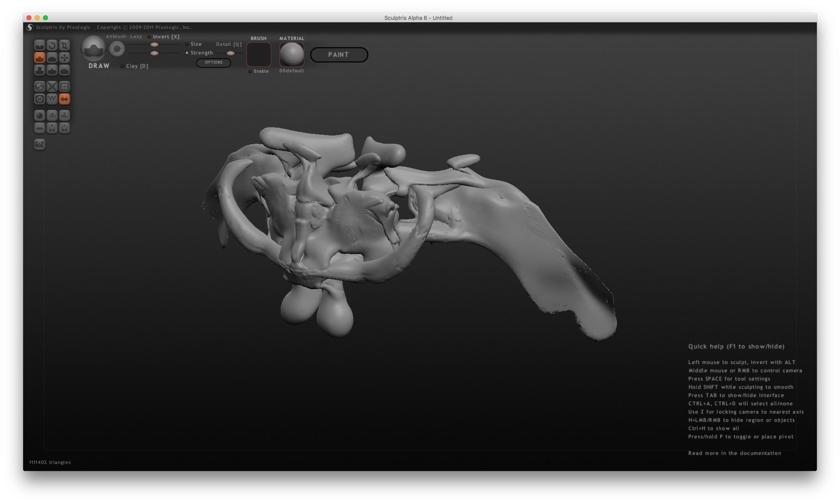Click the Mask tool icon
Viewport: 840px width, 504px height.
tap(40, 99)
